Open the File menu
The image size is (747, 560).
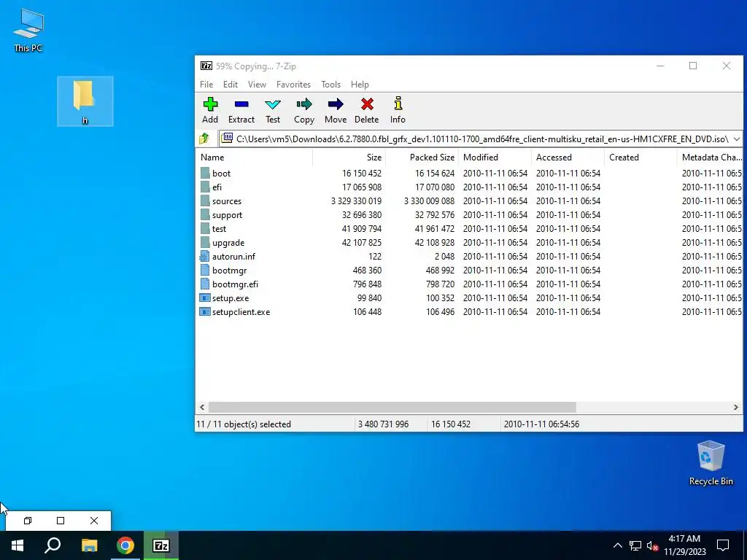[206, 85]
